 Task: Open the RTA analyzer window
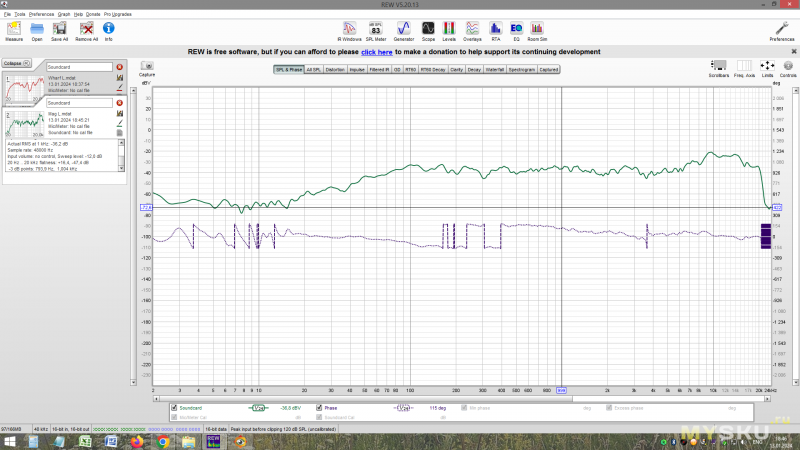[x=495, y=29]
